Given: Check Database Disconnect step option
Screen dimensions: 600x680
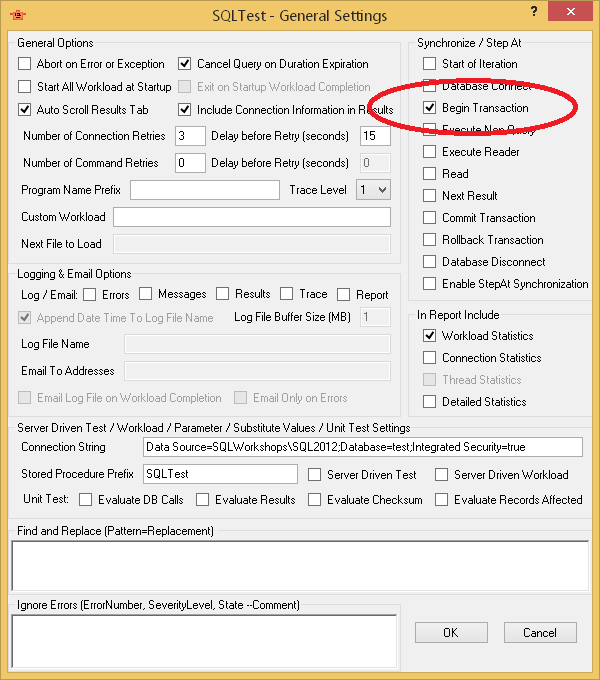Looking at the screenshot, I should (430, 262).
